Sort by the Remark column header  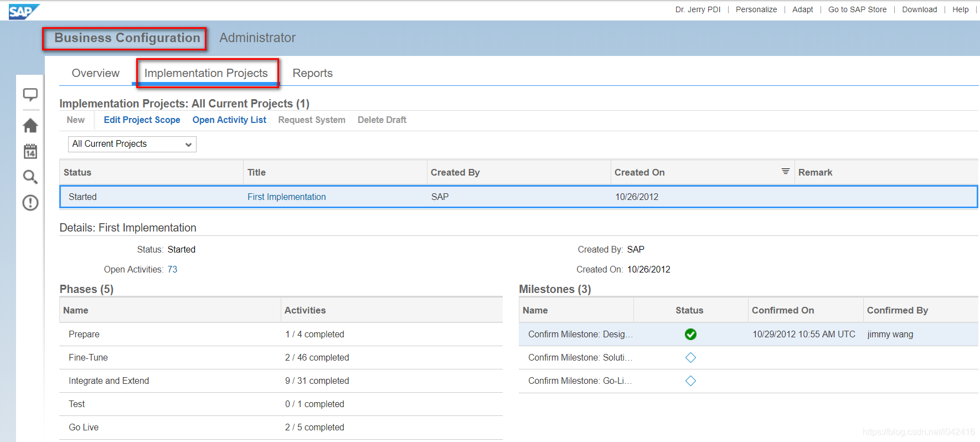coord(886,172)
